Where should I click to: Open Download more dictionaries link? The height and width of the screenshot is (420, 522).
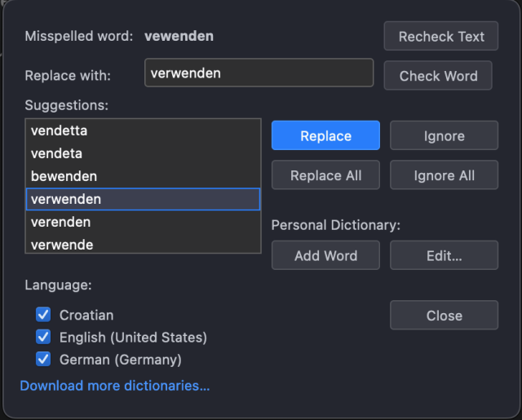115,385
